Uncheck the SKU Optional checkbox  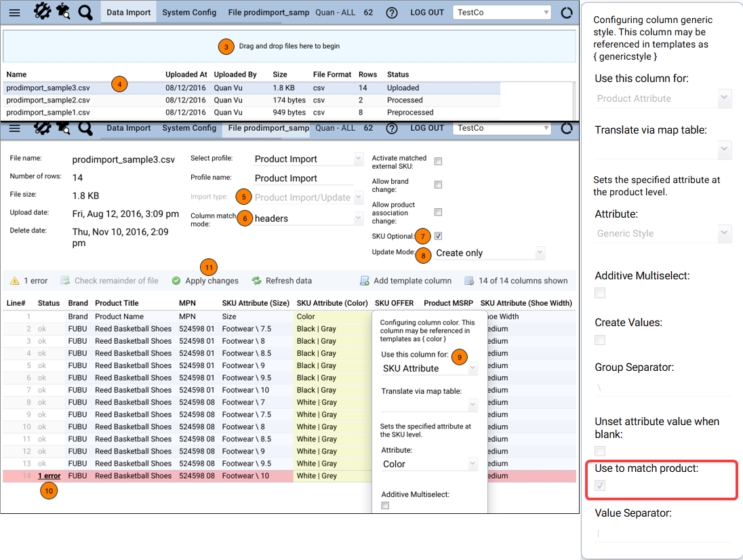point(439,236)
